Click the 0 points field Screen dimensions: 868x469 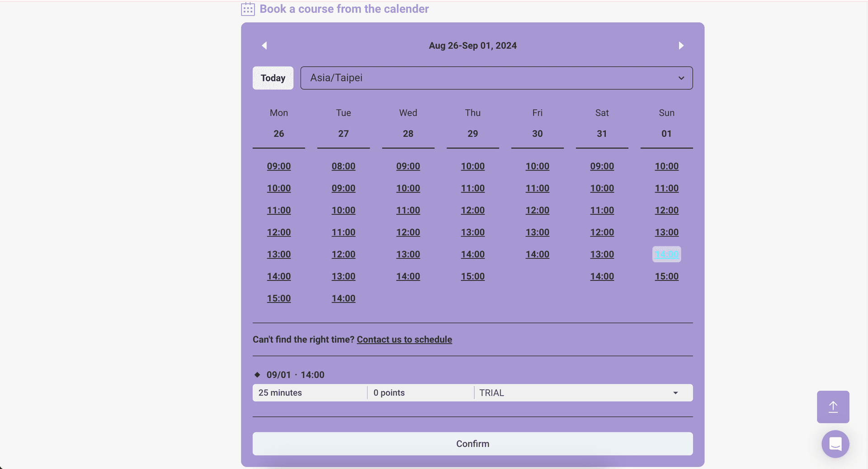click(x=420, y=393)
